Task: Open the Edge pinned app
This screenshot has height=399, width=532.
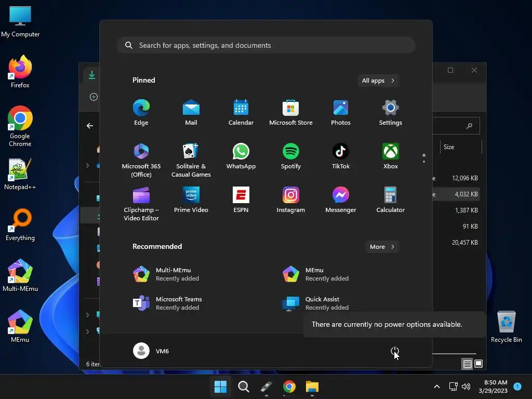Action: (x=141, y=113)
